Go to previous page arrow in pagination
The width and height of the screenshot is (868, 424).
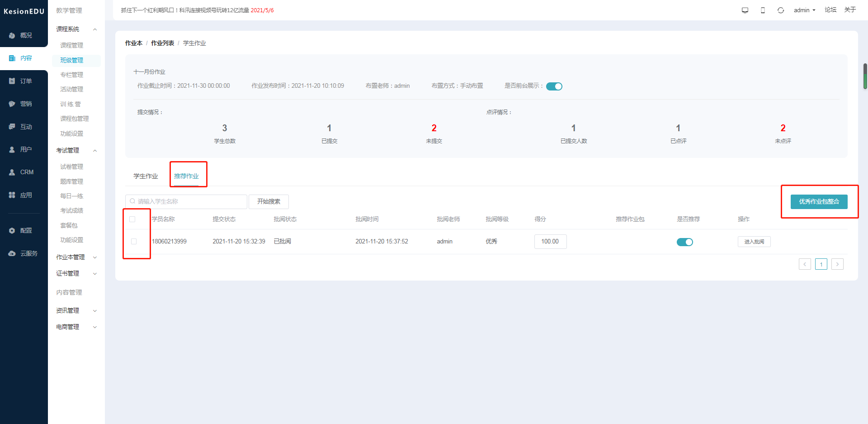tap(805, 264)
